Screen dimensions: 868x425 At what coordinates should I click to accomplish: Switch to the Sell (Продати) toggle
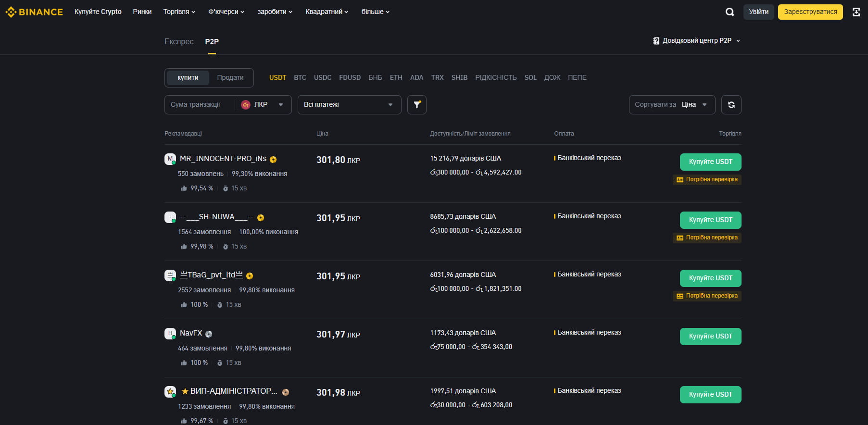pyautogui.click(x=230, y=78)
